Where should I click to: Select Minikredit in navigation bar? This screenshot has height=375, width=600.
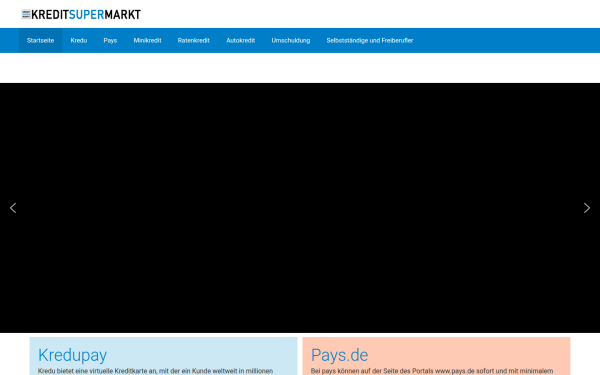(x=147, y=40)
